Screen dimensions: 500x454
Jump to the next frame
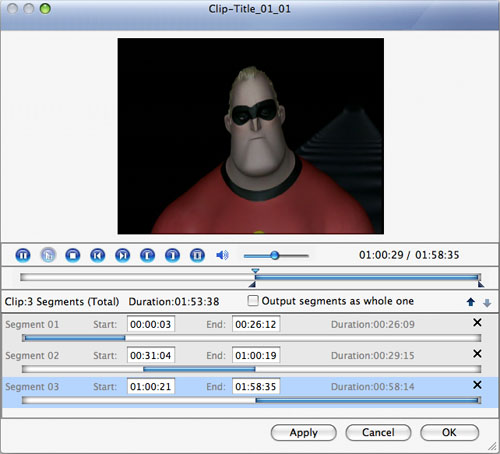(x=123, y=255)
